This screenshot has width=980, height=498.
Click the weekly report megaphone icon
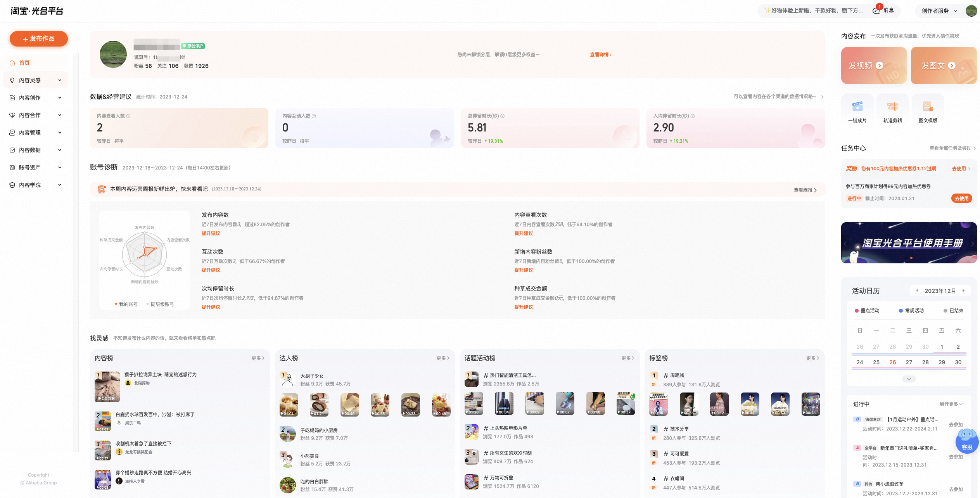tap(102, 189)
